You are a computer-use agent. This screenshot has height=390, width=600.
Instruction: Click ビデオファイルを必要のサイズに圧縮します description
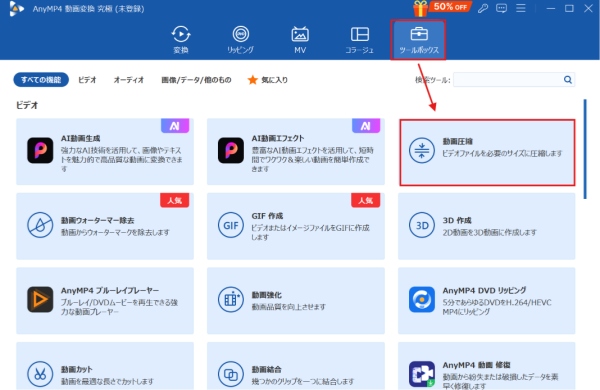(x=502, y=153)
